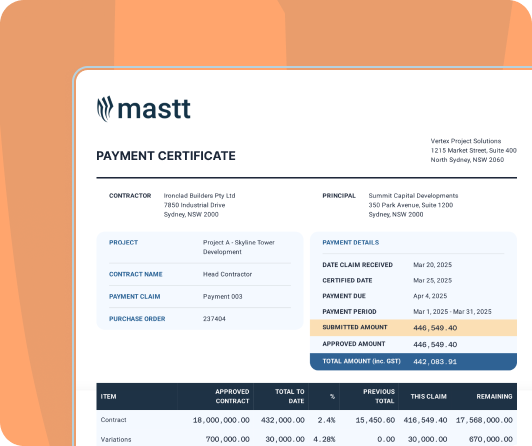Click the Contract row item name

pyautogui.click(x=114, y=420)
